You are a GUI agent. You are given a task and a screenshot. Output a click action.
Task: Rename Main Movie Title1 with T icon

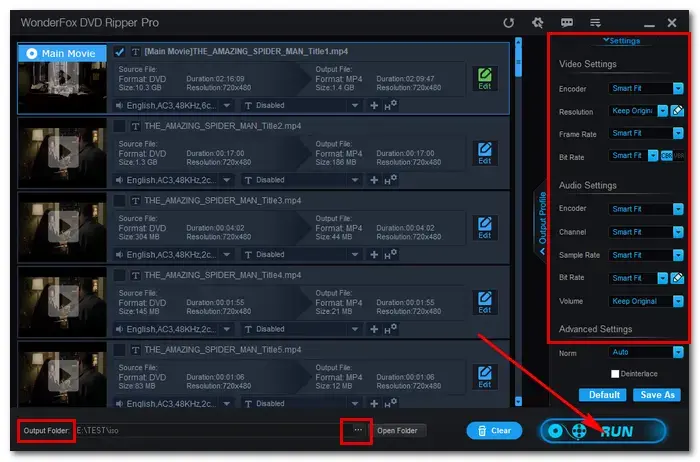[135, 52]
